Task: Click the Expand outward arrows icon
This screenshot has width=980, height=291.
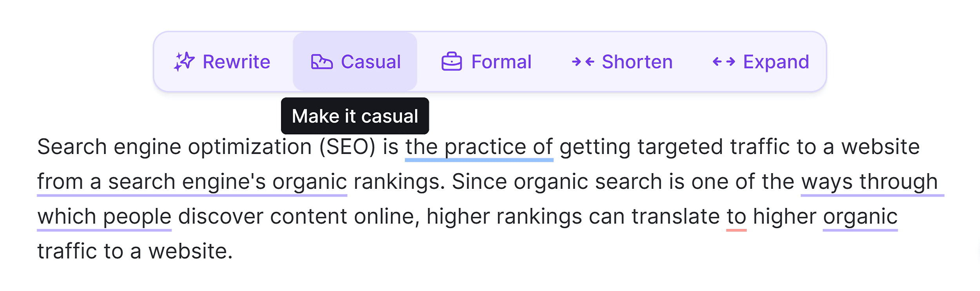Action: point(724,61)
